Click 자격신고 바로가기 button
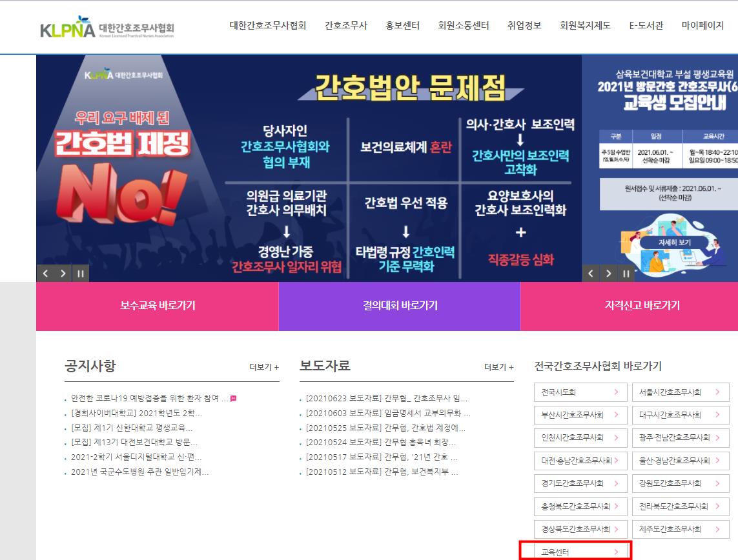The height and width of the screenshot is (560, 738). coord(630,306)
